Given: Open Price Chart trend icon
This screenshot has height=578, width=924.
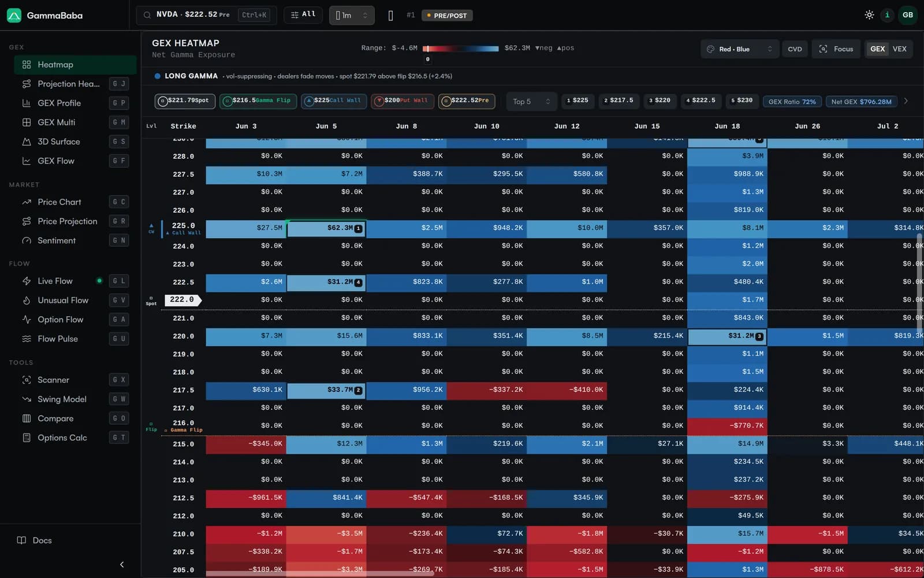Looking at the screenshot, I should click(x=27, y=202).
